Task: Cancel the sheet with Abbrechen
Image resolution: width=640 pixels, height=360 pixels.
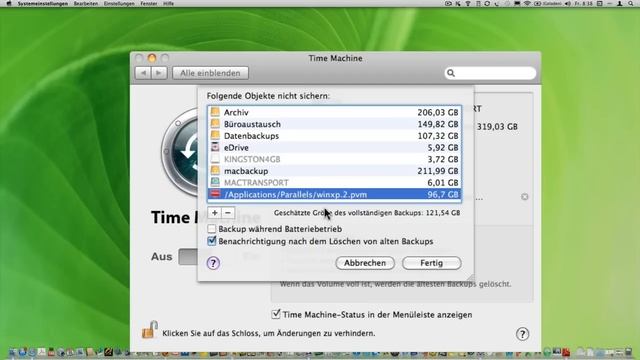Action: click(365, 263)
